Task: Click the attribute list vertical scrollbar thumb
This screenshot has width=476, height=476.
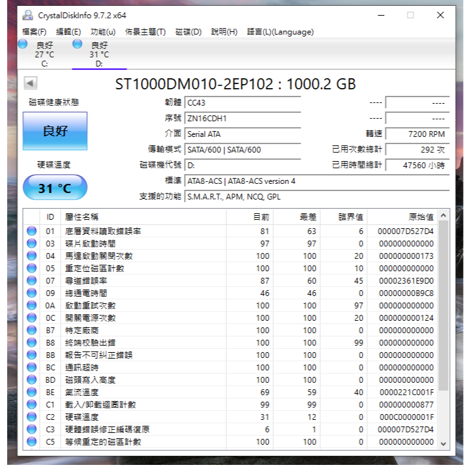Action: tap(443, 306)
